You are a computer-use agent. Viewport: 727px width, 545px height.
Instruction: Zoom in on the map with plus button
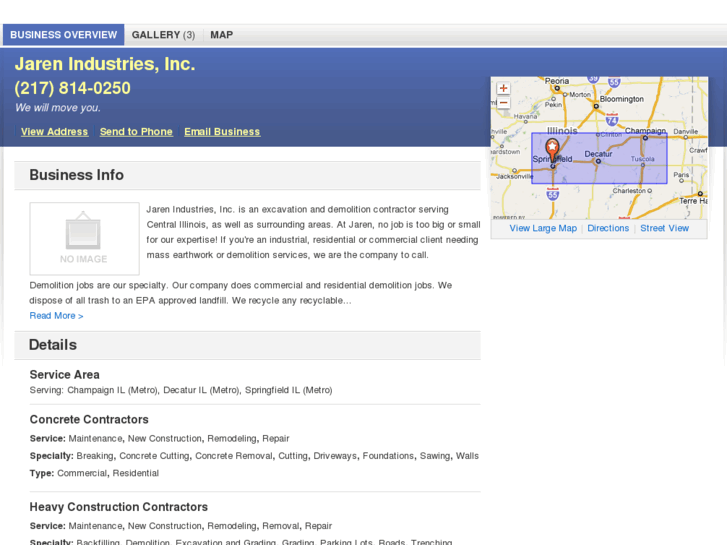tap(503, 88)
